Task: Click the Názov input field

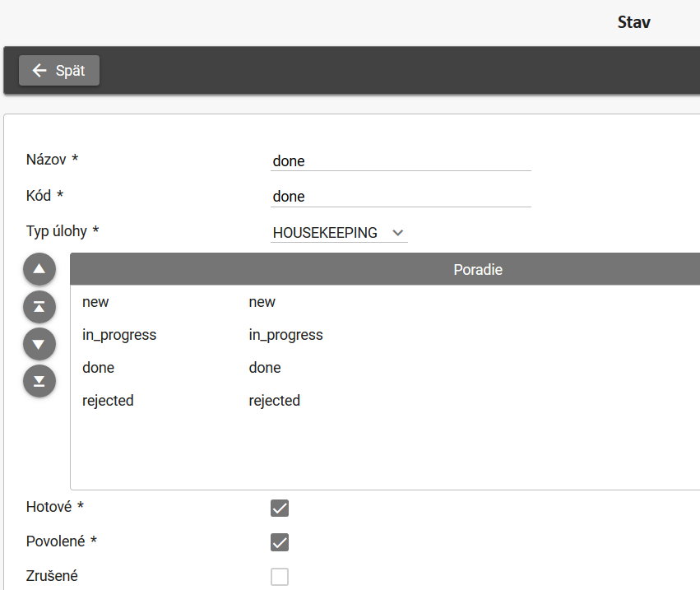Action: [401, 161]
